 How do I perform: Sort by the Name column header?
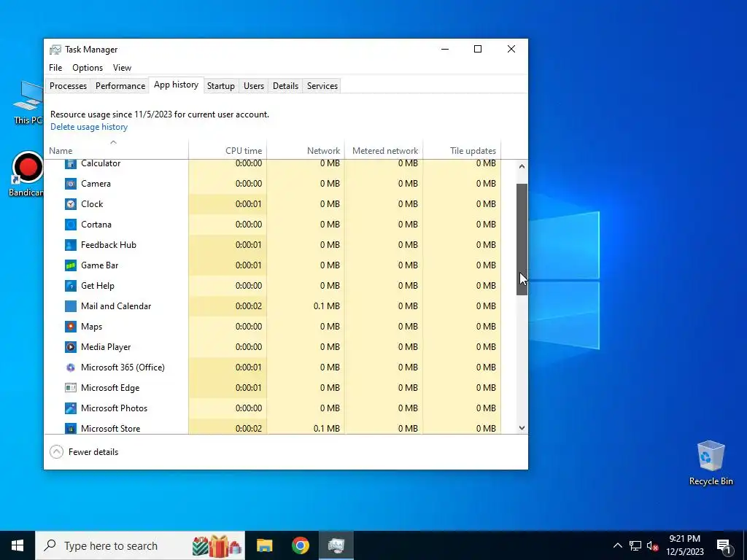coord(116,150)
